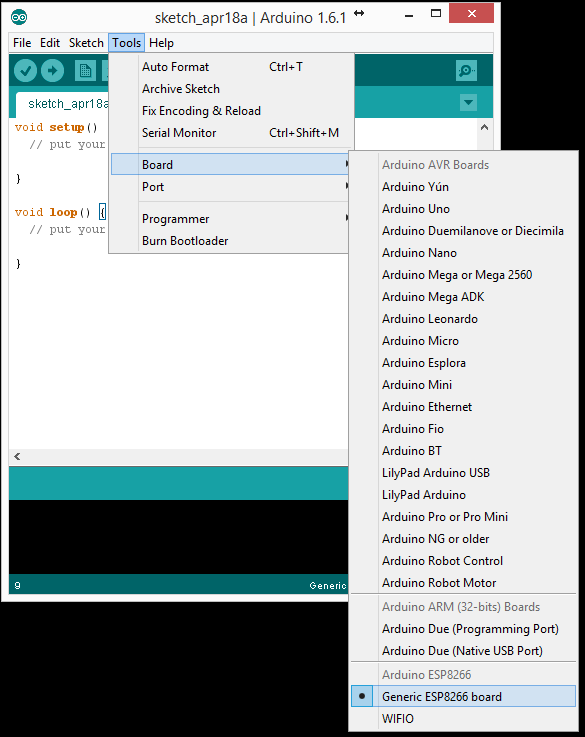Open the Serial Monitor magnifier icon
The width and height of the screenshot is (585, 737).
[x=466, y=71]
